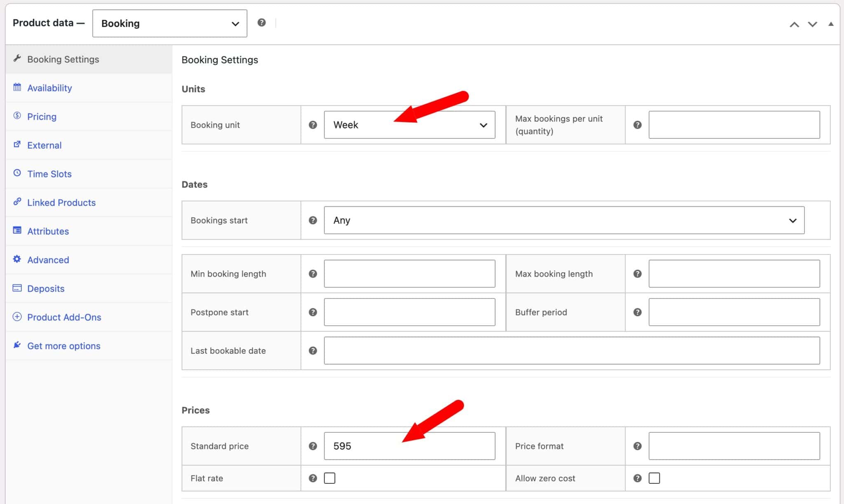Focus the Max bookings per unit quantity field
The height and width of the screenshot is (504, 844).
[734, 125]
